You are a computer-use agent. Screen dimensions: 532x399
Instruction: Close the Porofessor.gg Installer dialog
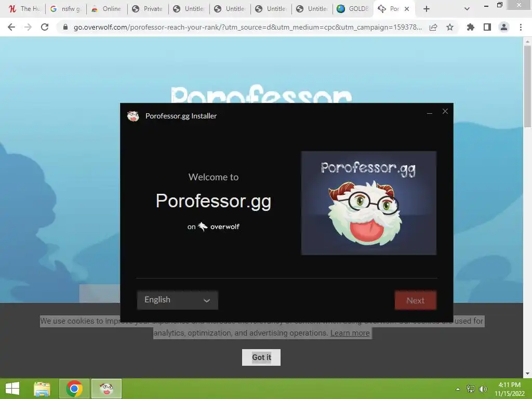(x=445, y=111)
